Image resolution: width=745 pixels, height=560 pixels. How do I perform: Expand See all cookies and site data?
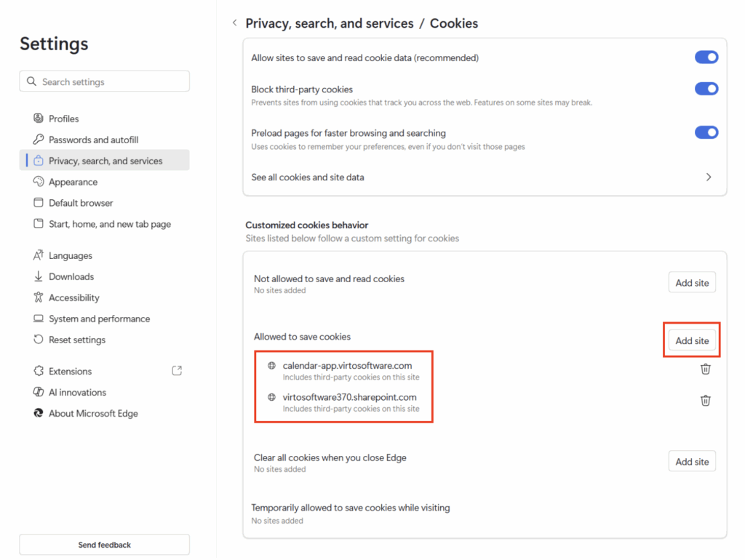click(708, 177)
